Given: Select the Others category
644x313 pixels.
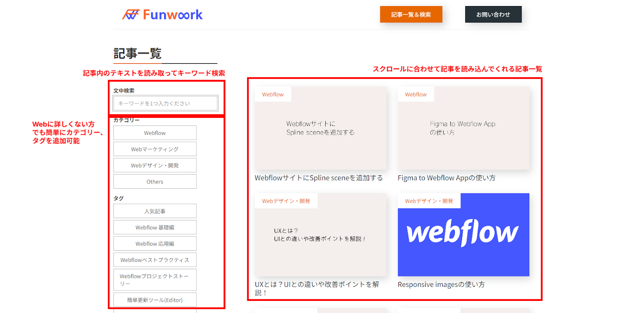Looking at the screenshot, I should pos(155,181).
